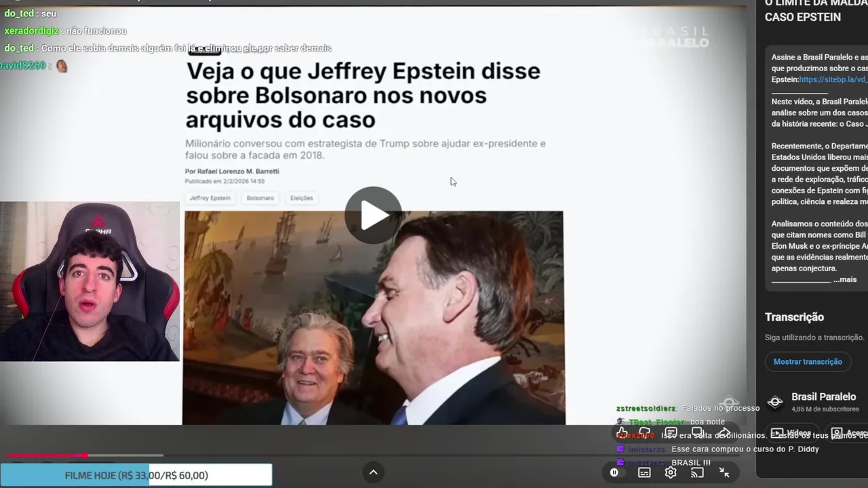
Task: Click chat username 'xeradordigiz'
Action: coord(32,31)
